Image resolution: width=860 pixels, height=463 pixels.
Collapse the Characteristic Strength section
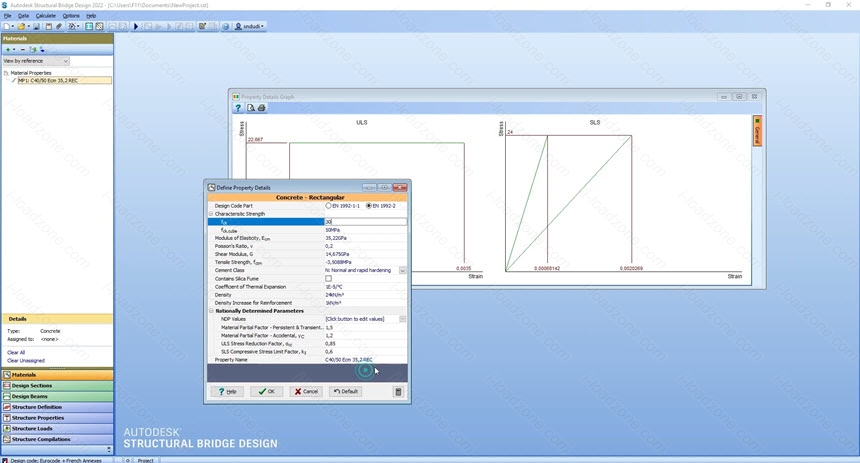click(x=211, y=214)
